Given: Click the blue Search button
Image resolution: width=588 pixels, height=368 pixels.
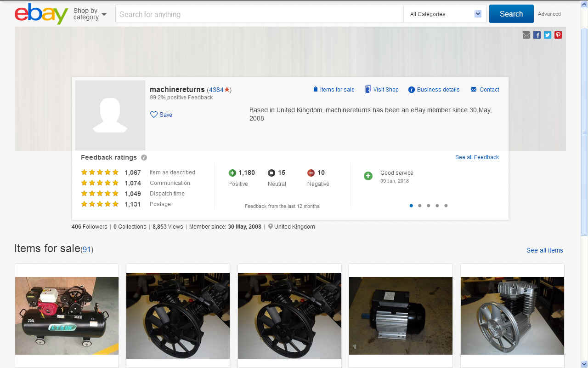Looking at the screenshot, I should pos(511,14).
